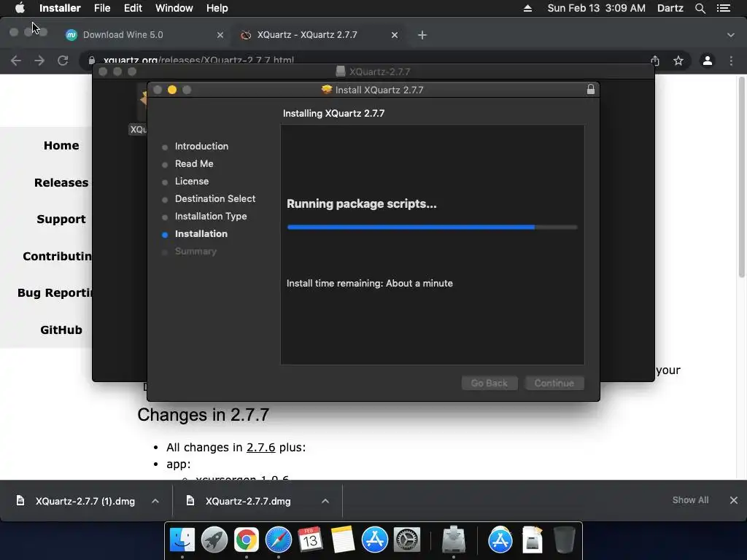Expand options for XQuartz-2.7.7.dmg download
The height and width of the screenshot is (560, 747).
tap(325, 501)
